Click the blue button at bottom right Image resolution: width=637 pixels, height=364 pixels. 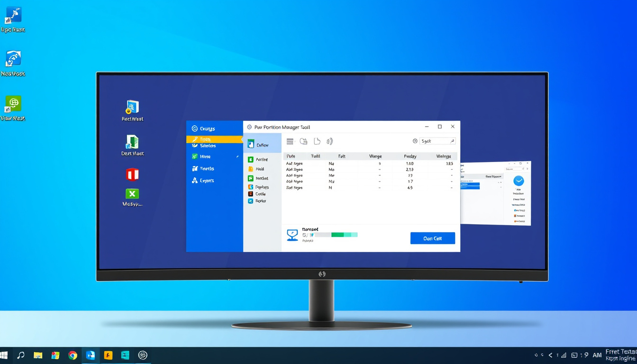click(x=432, y=238)
